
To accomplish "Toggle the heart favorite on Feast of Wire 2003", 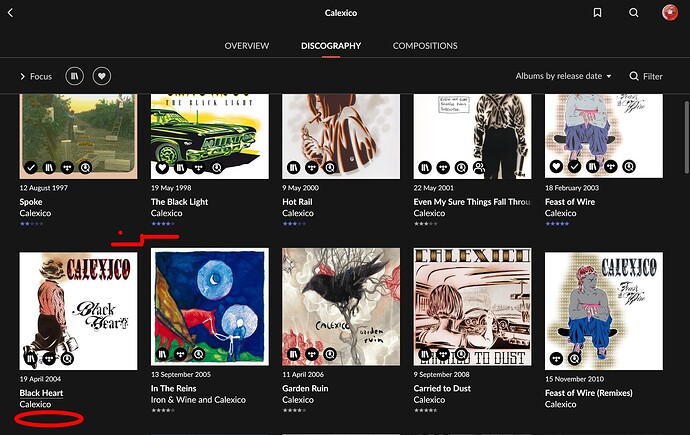I will pos(556,166).
